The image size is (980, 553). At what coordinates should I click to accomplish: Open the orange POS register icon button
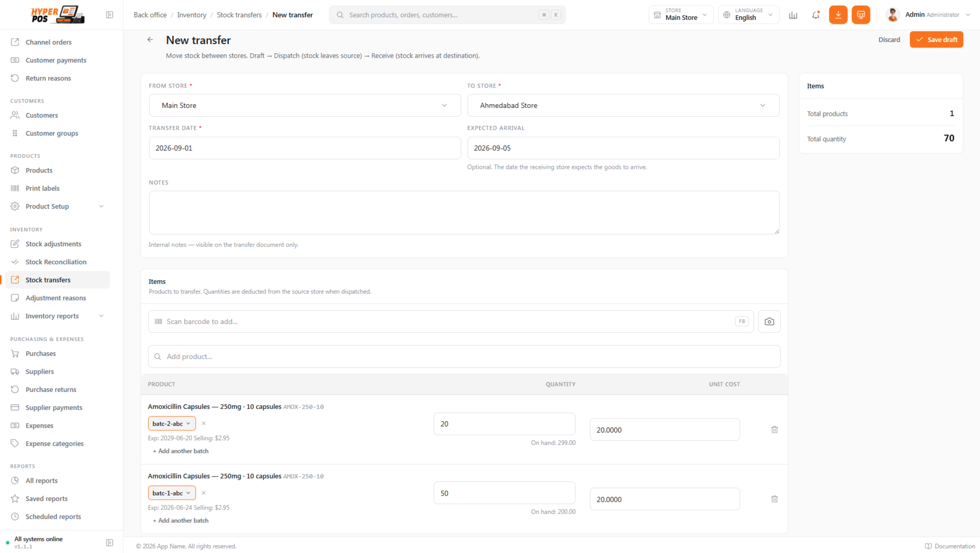[861, 15]
